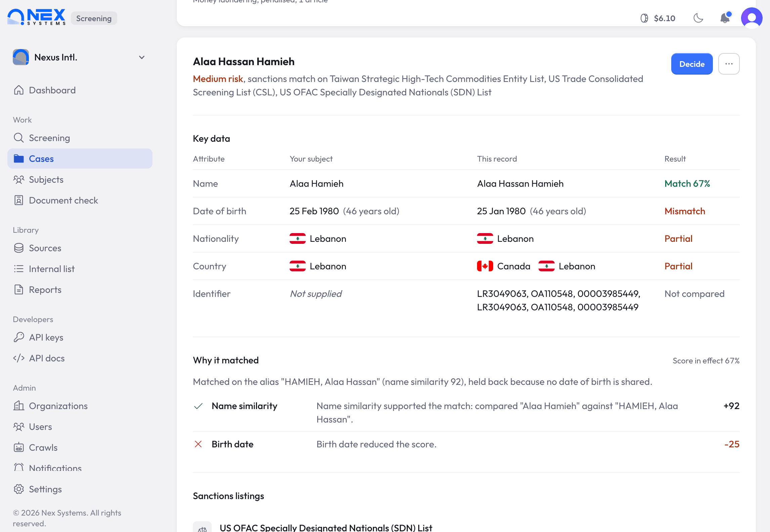Screen dimensions: 770x532
Task: Click the Organizations building icon
Action: pyautogui.click(x=19, y=406)
